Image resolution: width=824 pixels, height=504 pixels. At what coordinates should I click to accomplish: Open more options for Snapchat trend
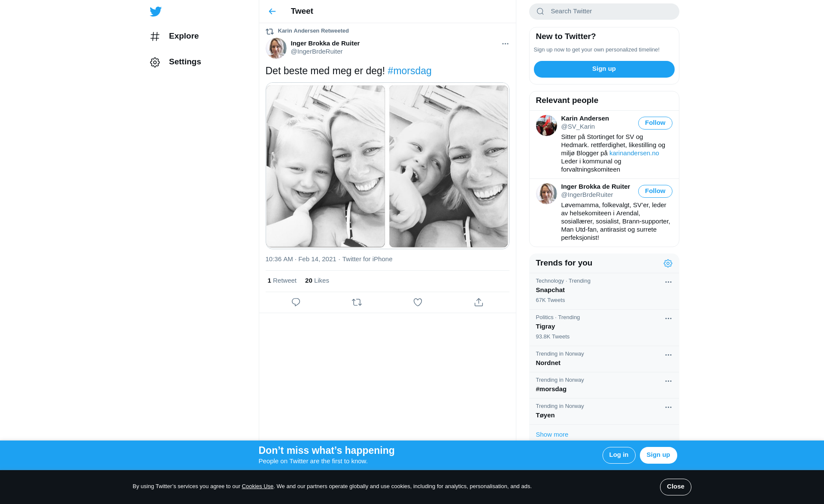click(x=668, y=282)
